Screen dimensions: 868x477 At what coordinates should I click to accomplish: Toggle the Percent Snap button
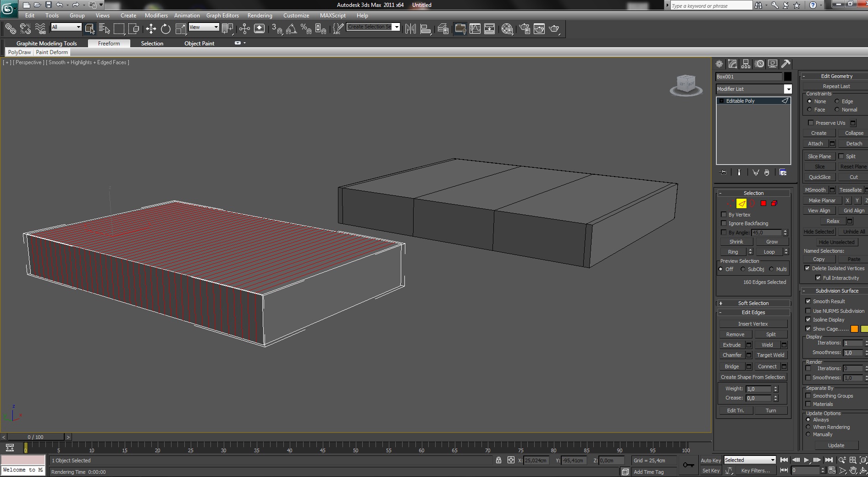point(306,29)
